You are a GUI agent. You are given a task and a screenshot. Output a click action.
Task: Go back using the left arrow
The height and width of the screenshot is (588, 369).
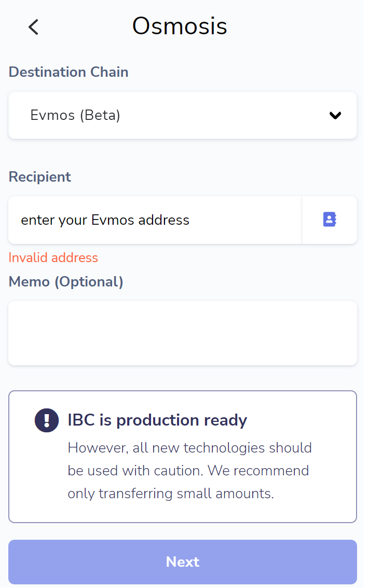click(33, 27)
